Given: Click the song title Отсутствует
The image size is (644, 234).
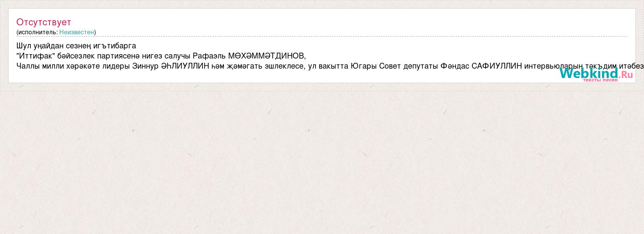Looking at the screenshot, I should tap(44, 22).
